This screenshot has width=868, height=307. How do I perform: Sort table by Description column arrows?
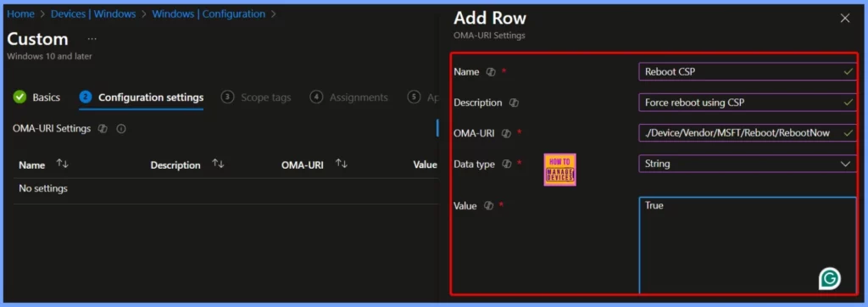coord(218,164)
